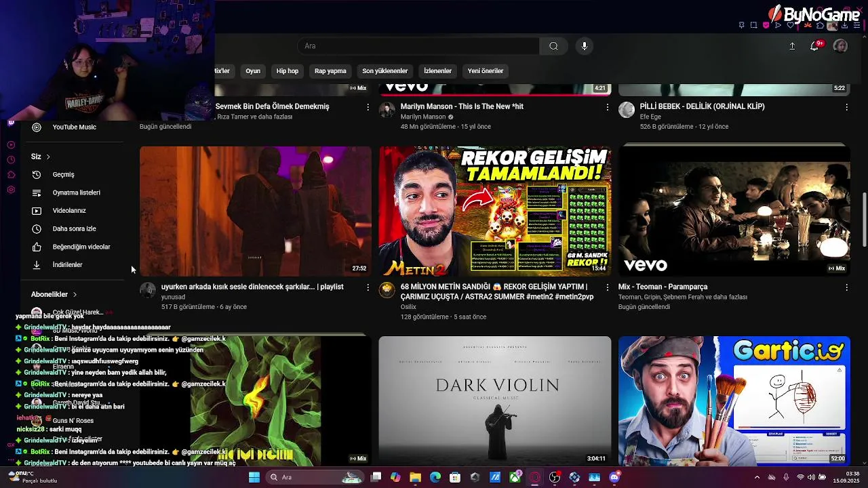The width and height of the screenshot is (868, 488).
Task: Open PİLLİ BEBEK - DELİLİK title link
Action: click(703, 106)
